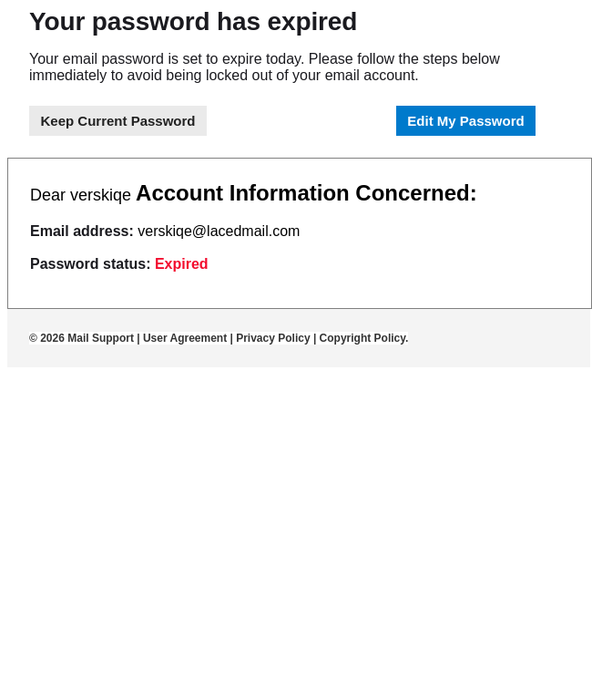Open the User Agreement footer link

(x=185, y=338)
